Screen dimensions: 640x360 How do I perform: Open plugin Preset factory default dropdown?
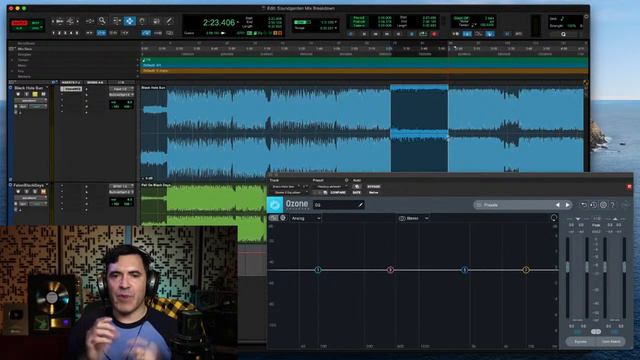330,187
